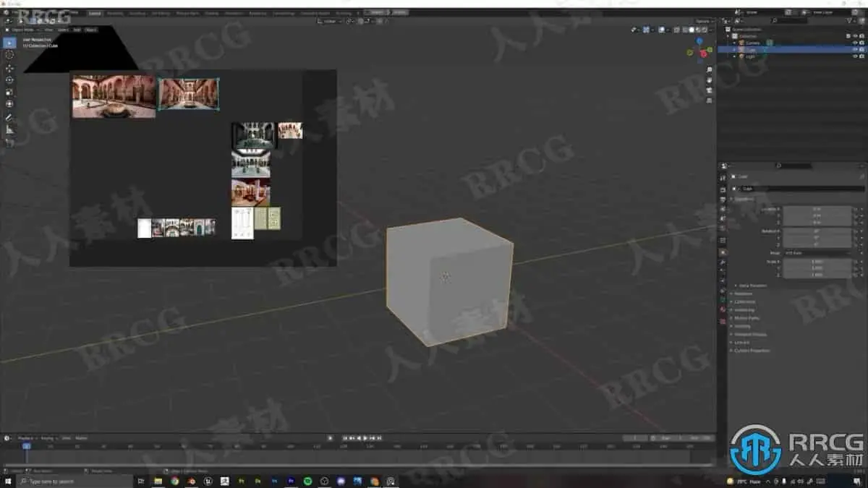Select the Transform tool

[x=9, y=104]
